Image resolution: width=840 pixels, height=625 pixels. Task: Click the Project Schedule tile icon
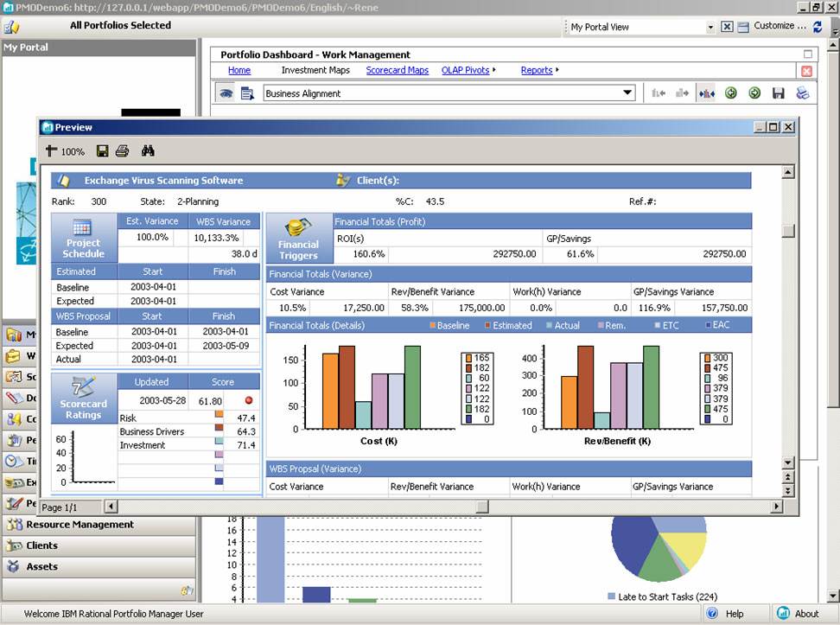click(x=82, y=227)
